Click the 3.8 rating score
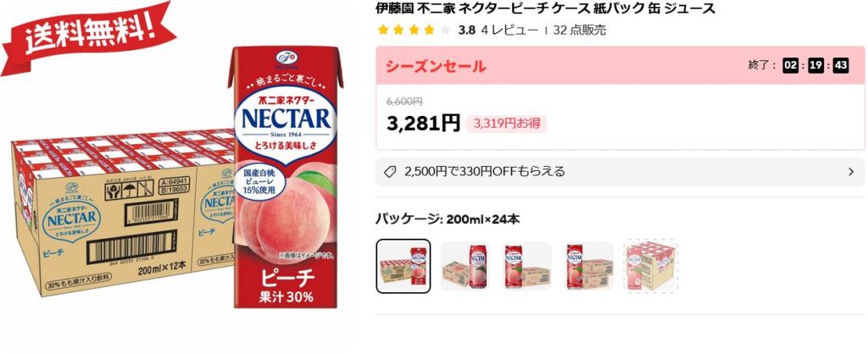This screenshot has width=868, height=354. click(x=466, y=30)
